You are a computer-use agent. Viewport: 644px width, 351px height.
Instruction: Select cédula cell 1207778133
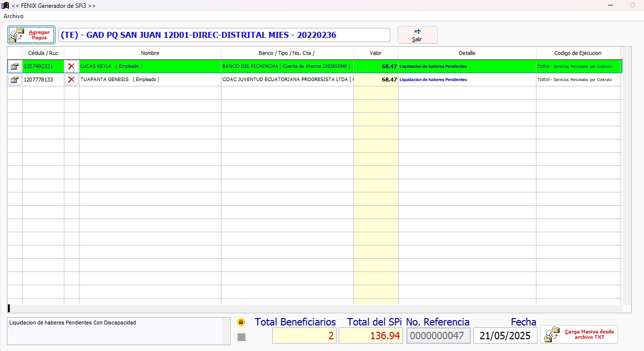(x=43, y=80)
